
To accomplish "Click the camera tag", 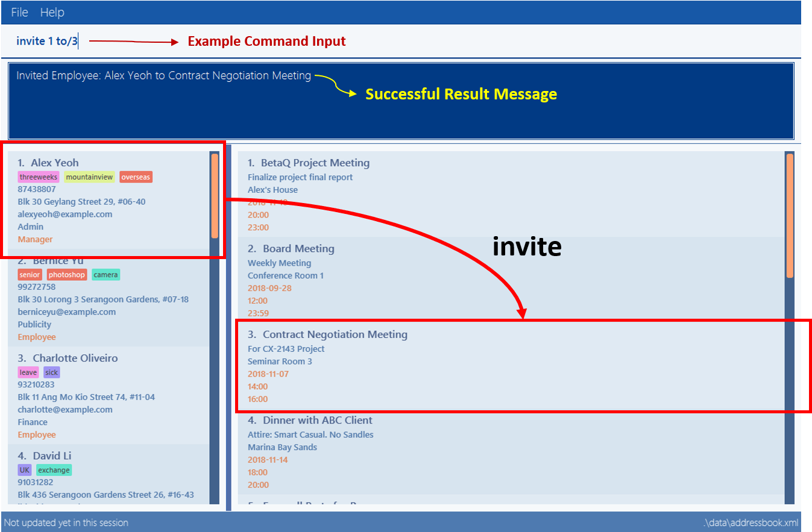I will (106, 275).
